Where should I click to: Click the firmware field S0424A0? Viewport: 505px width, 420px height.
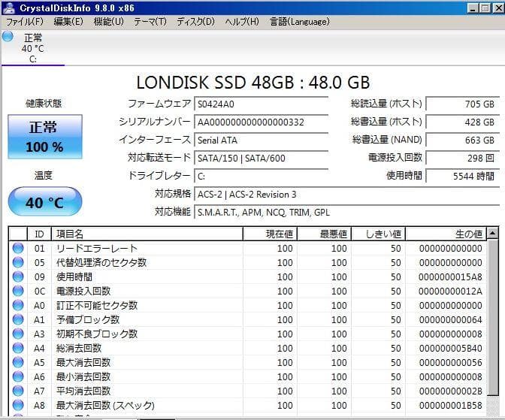(262, 104)
